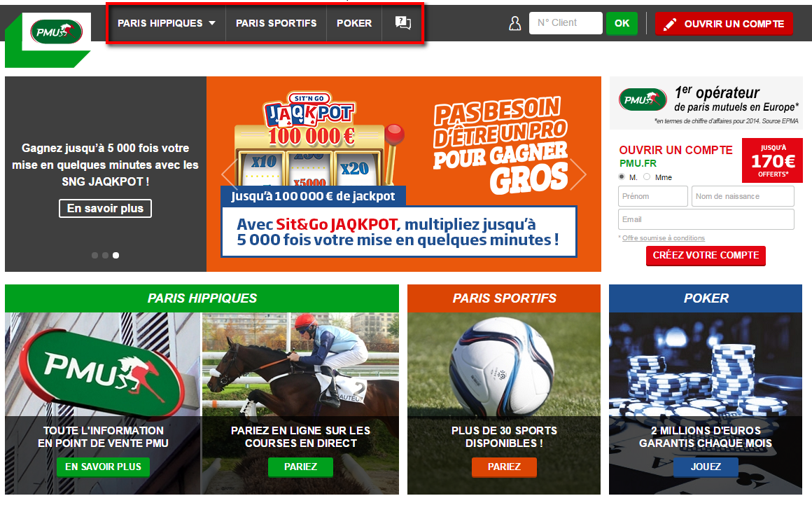Expand the Paris Hippiques dropdown arrow
Viewport: 812px width, 510px height.
(212, 23)
